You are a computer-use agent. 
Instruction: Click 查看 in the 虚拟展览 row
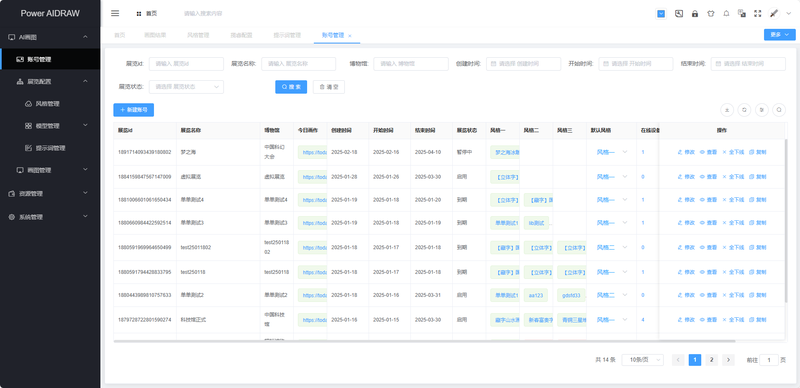tap(708, 177)
